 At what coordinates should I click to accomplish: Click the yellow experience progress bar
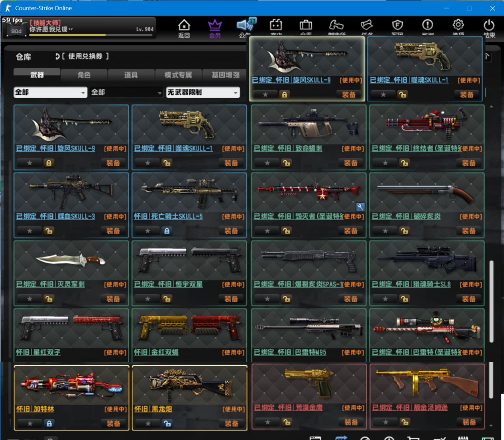[91, 35]
